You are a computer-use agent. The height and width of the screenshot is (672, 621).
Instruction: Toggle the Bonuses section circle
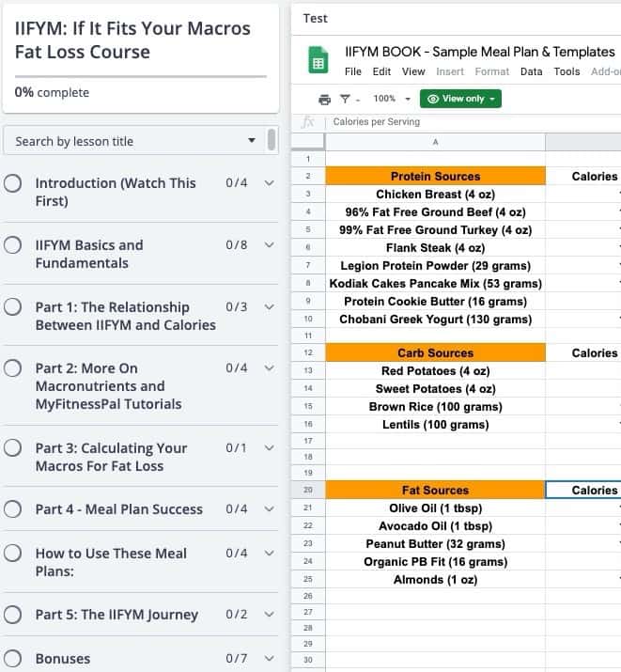(x=12, y=658)
